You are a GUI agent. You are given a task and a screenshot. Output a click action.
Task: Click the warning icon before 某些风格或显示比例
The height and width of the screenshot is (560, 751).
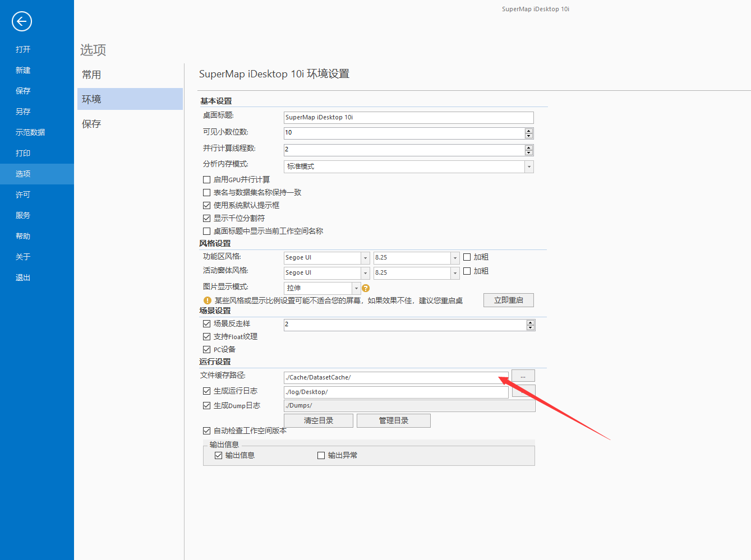(208, 300)
